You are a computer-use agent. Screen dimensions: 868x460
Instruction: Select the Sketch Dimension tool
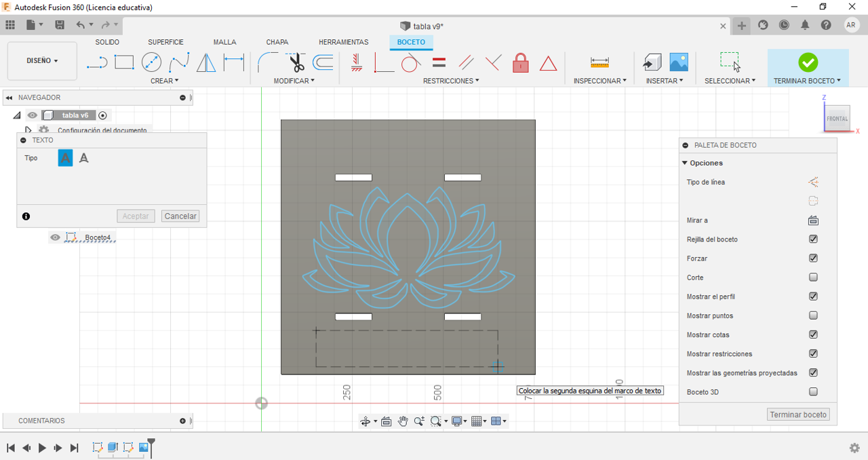tap(234, 63)
